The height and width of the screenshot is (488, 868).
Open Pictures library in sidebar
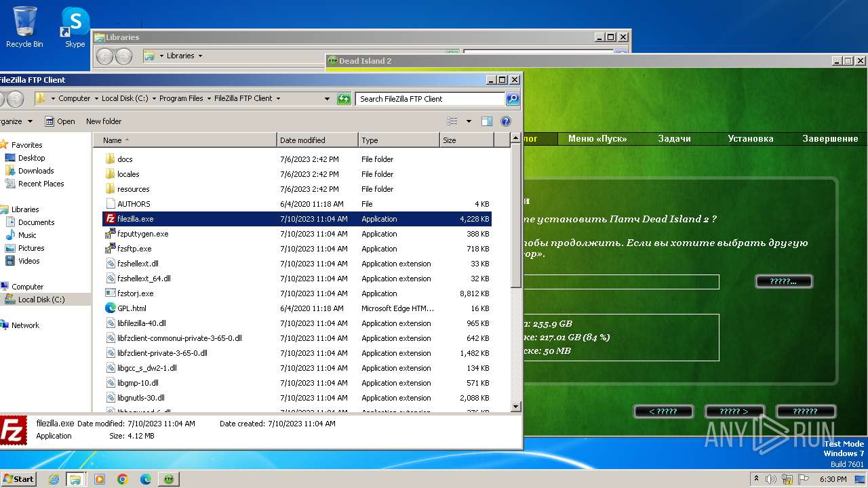[31, 248]
